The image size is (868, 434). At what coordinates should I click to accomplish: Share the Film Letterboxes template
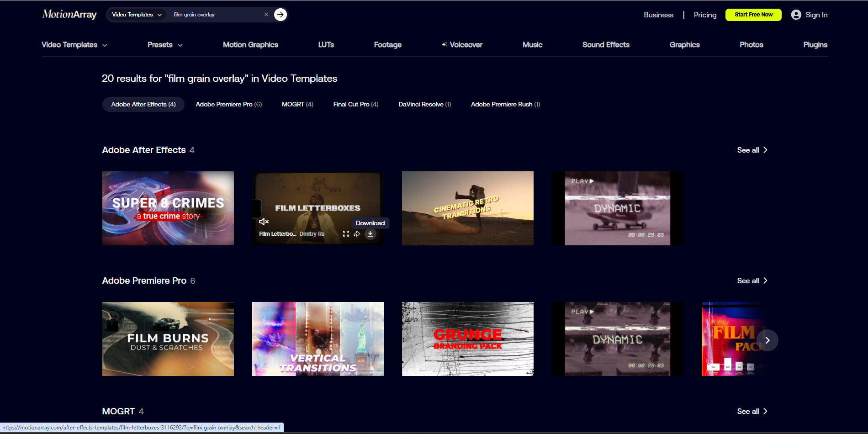click(x=358, y=233)
